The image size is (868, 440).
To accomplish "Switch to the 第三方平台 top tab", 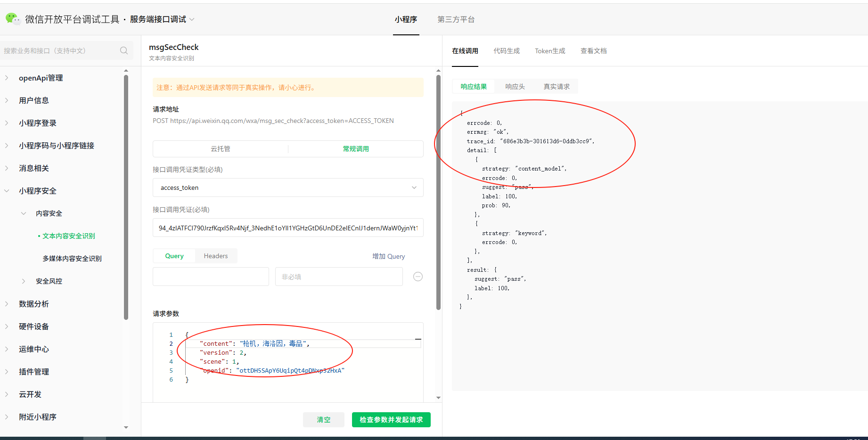I will [x=456, y=19].
